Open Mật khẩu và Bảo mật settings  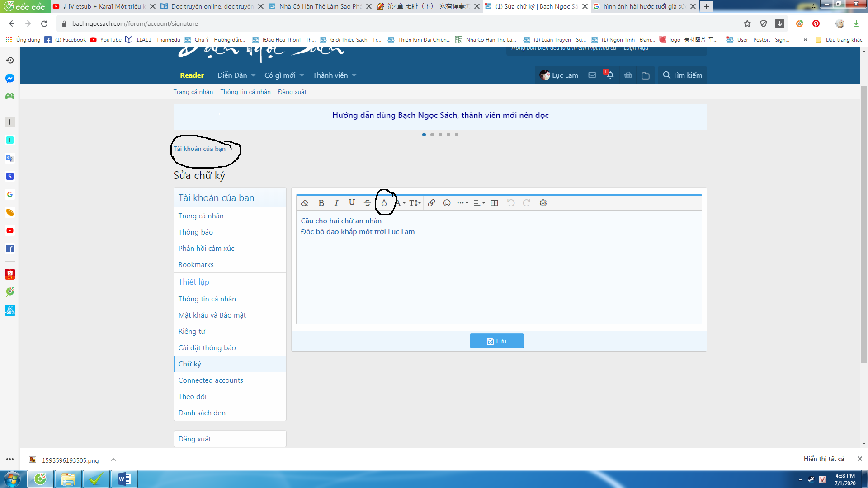(212, 315)
